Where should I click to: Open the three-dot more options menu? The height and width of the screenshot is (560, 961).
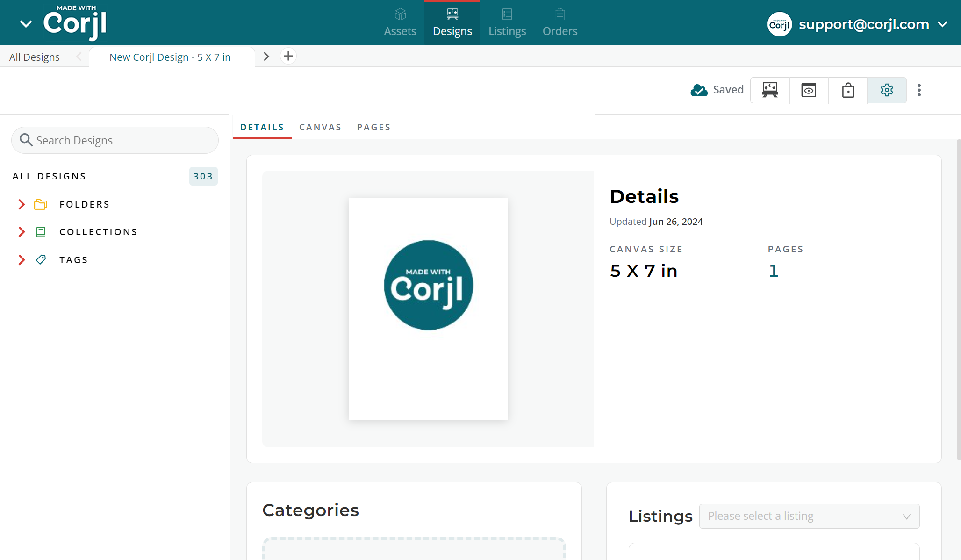click(x=919, y=90)
